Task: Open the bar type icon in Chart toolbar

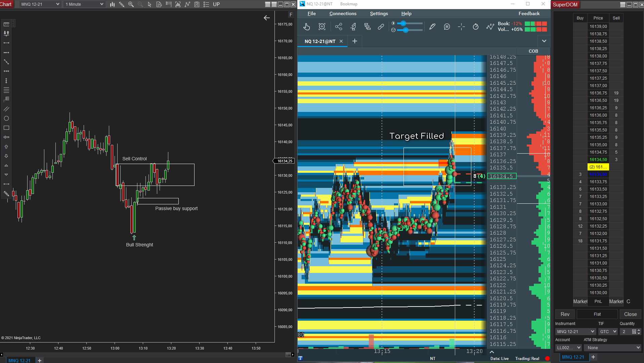Action: coord(112,4)
